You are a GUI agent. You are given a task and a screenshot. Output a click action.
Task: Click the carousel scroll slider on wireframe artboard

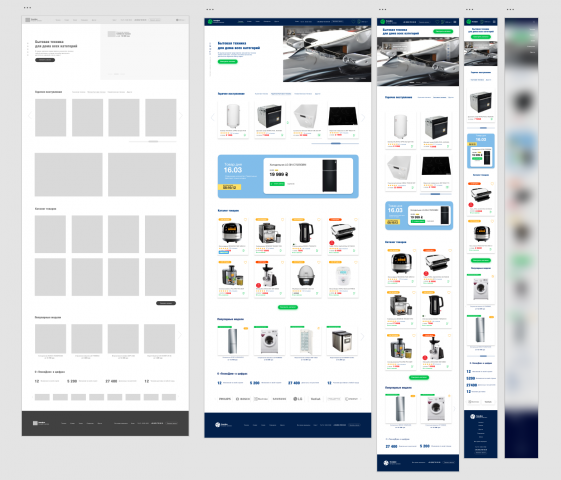153,141
